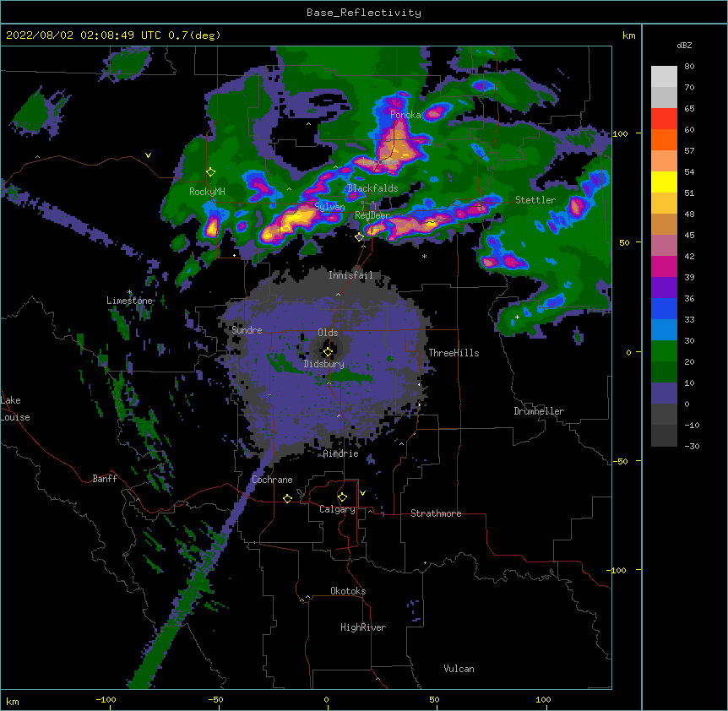Click the Ponoka city label
This screenshot has height=711, width=728.
pyautogui.click(x=405, y=115)
